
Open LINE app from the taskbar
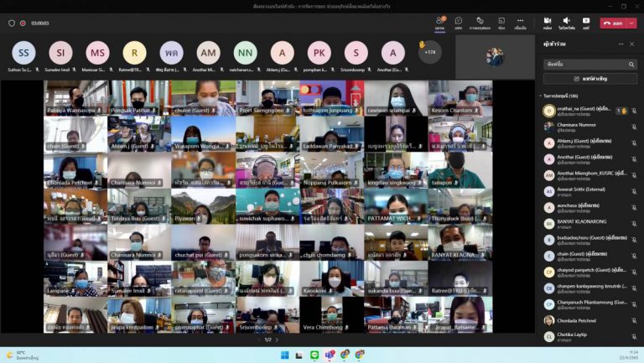point(314,355)
